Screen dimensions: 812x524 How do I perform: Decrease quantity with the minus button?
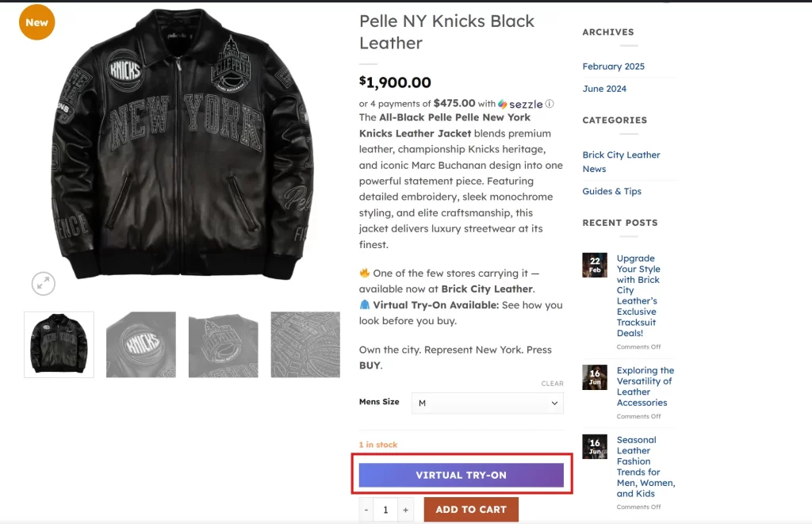click(x=366, y=510)
